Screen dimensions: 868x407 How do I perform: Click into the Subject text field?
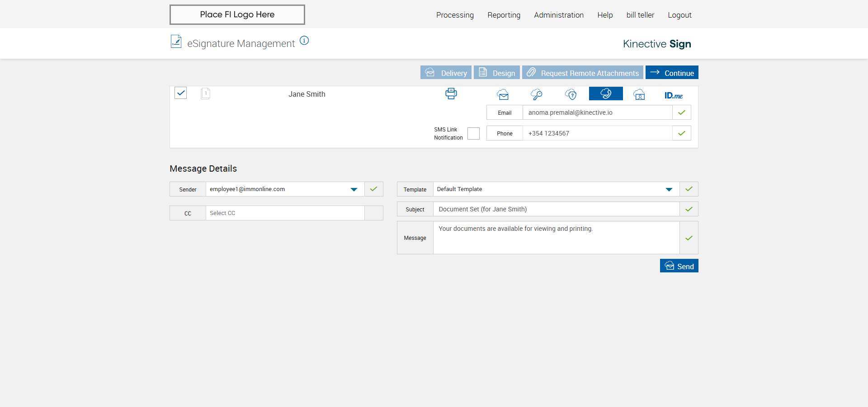click(556, 209)
